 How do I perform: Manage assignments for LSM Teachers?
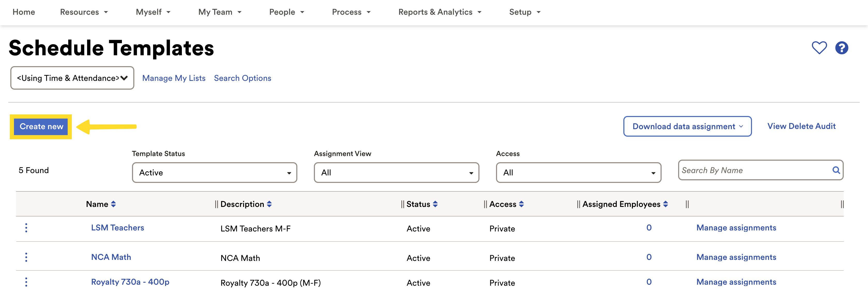coord(736,228)
